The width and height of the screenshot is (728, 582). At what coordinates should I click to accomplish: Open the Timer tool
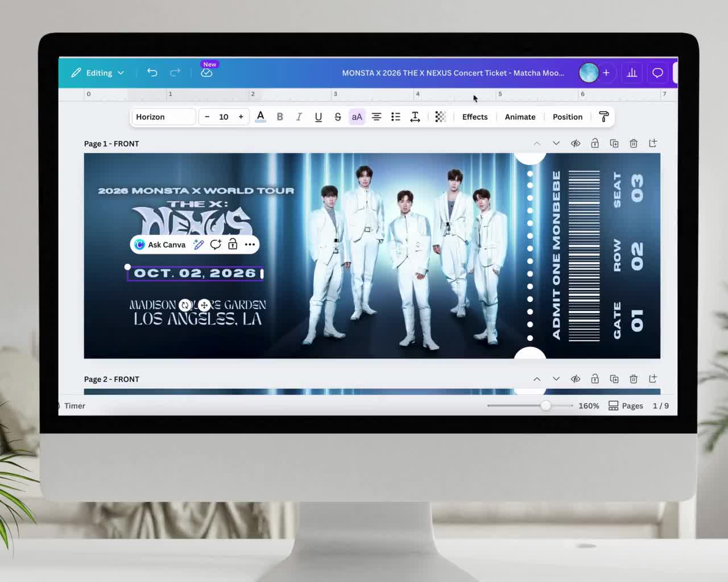(73, 406)
